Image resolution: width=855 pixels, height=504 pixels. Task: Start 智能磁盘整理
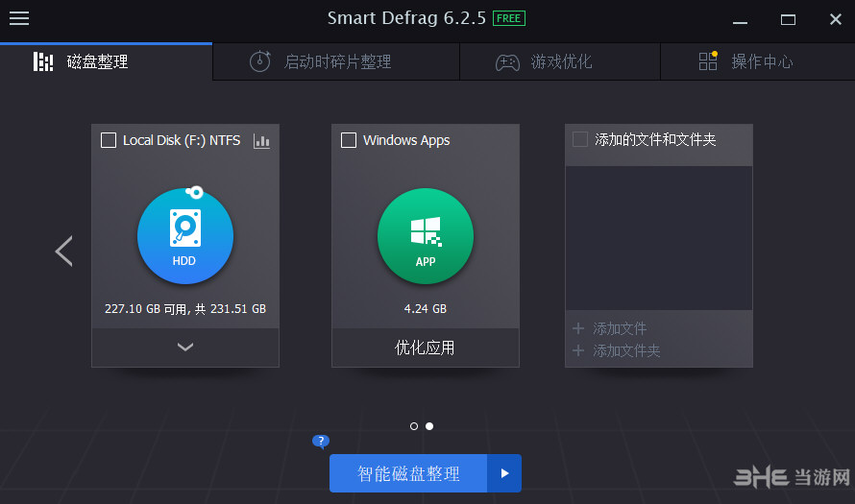(408, 473)
